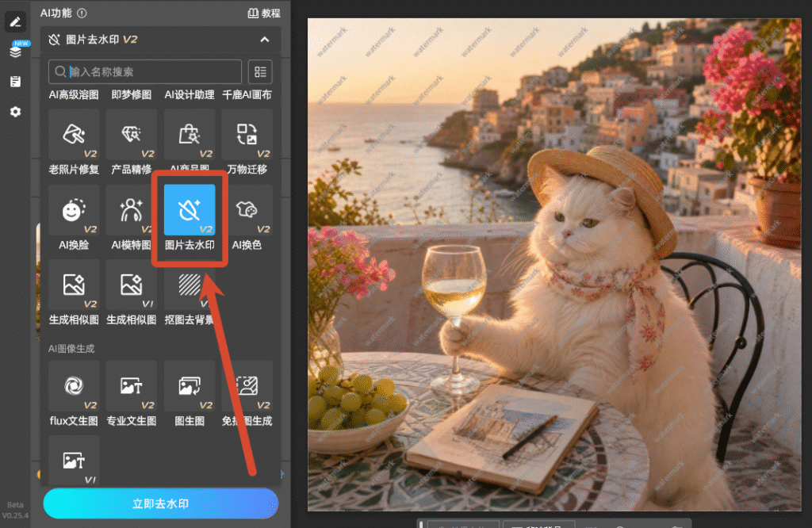Click the 输入名称搜索 search field
This screenshot has height=528, width=812.
tap(145, 71)
